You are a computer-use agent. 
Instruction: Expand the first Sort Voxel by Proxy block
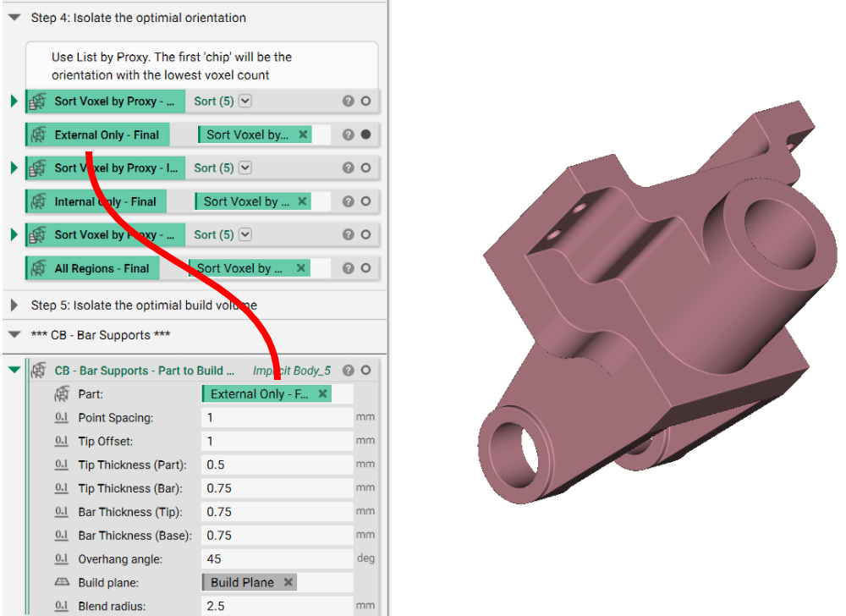tap(13, 101)
